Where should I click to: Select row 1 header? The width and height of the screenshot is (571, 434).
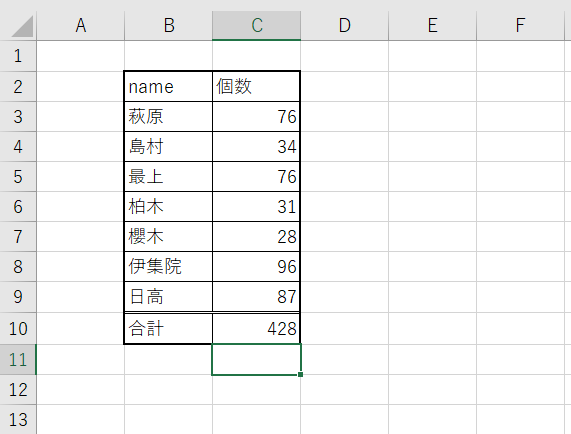[18, 56]
